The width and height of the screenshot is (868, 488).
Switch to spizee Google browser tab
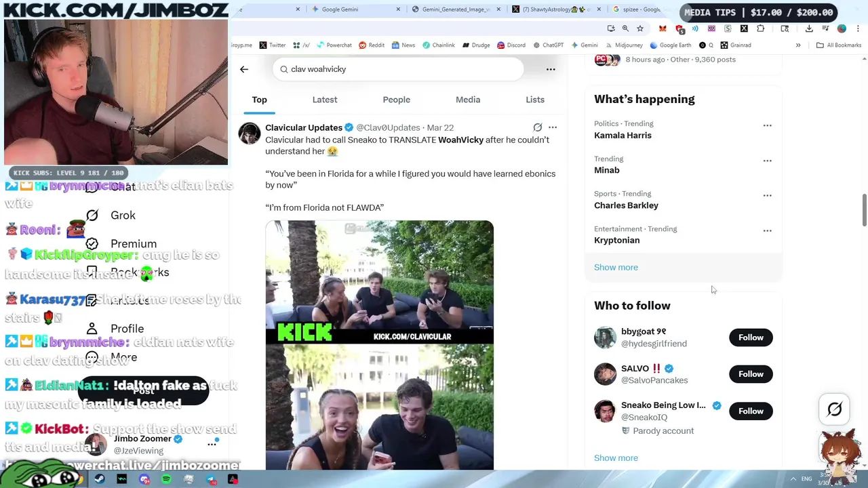(x=641, y=9)
